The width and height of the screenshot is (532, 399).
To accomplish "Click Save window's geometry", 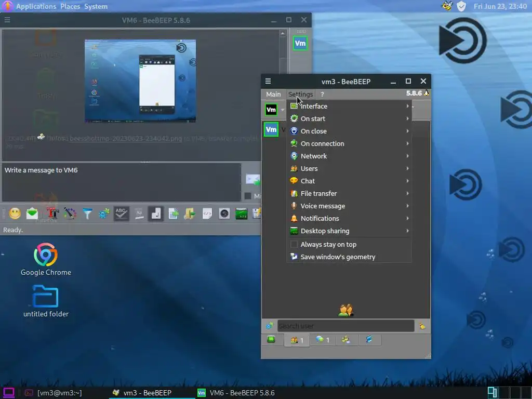I will [350, 257].
